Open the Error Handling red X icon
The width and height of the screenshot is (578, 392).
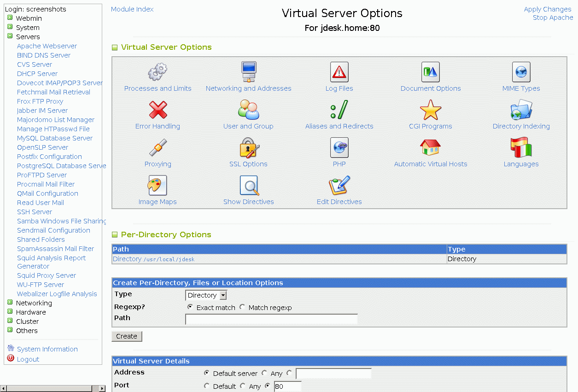[158, 111]
